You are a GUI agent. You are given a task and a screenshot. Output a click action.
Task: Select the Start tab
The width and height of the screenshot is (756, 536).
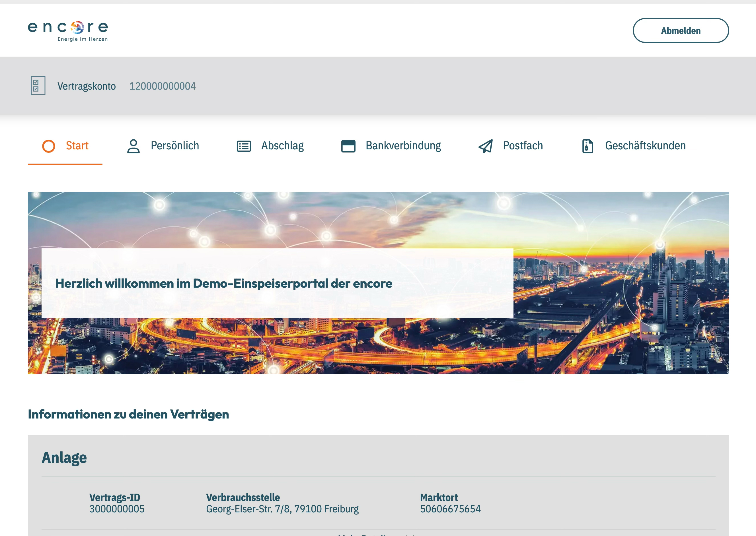77,145
